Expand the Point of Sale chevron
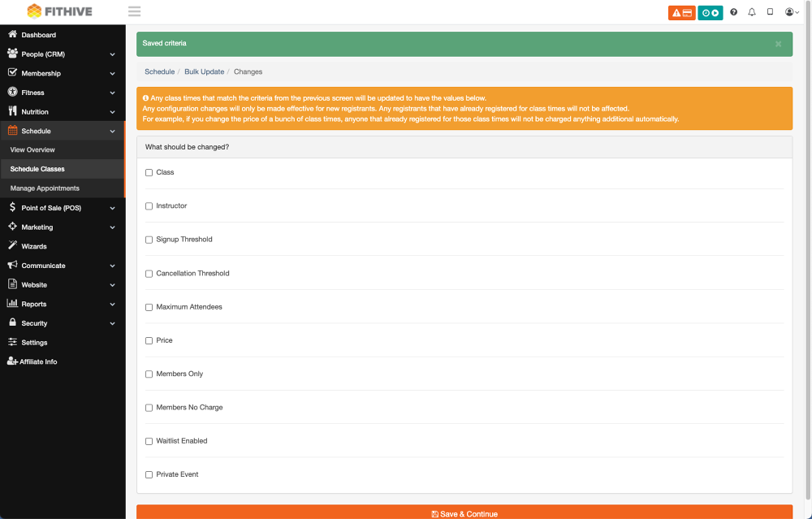Screen dimensions: 812x519 112,208
